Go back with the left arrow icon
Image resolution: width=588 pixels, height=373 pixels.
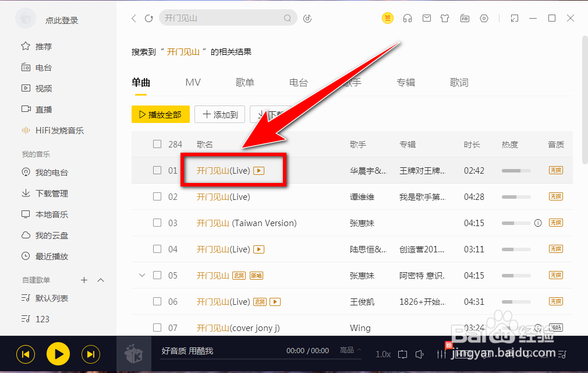click(x=134, y=18)
